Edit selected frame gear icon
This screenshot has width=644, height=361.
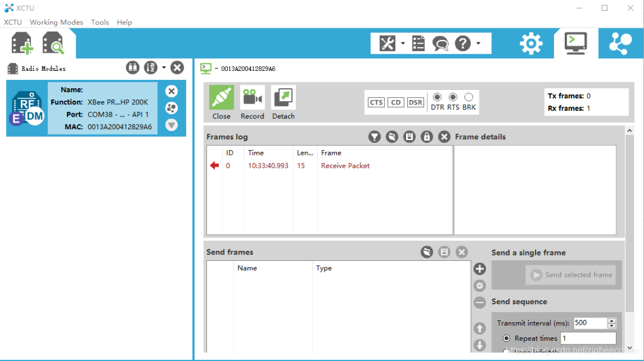coord(479,285)
